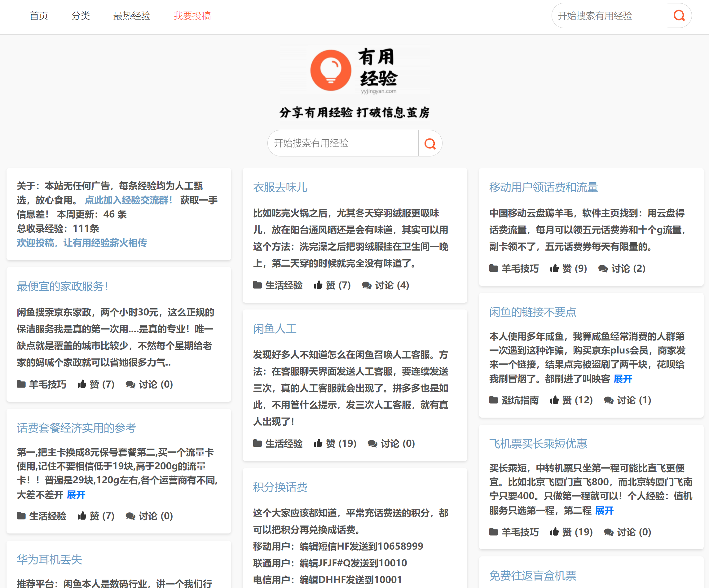Open the 衣服去味儿 post title

pos(280,187)
